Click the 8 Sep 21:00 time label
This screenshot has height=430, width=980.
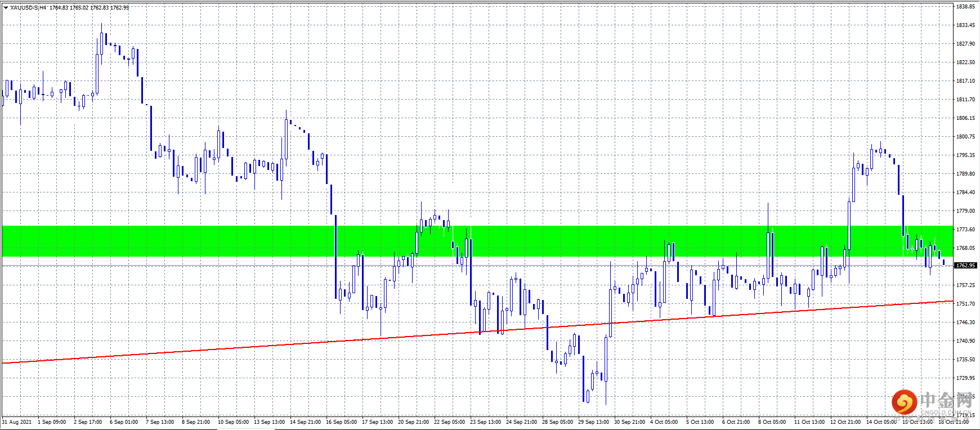click(196, 422)
